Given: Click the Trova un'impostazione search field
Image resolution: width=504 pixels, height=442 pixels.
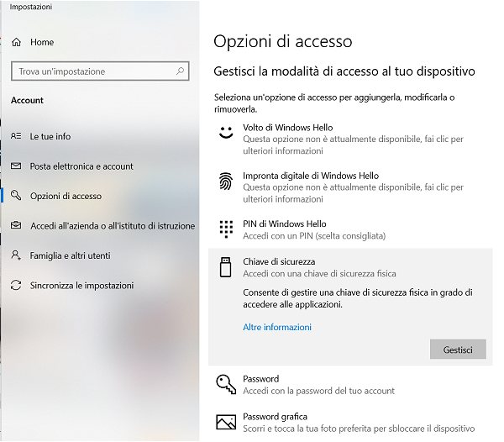Looking at the screenshot, I should 92,71.
